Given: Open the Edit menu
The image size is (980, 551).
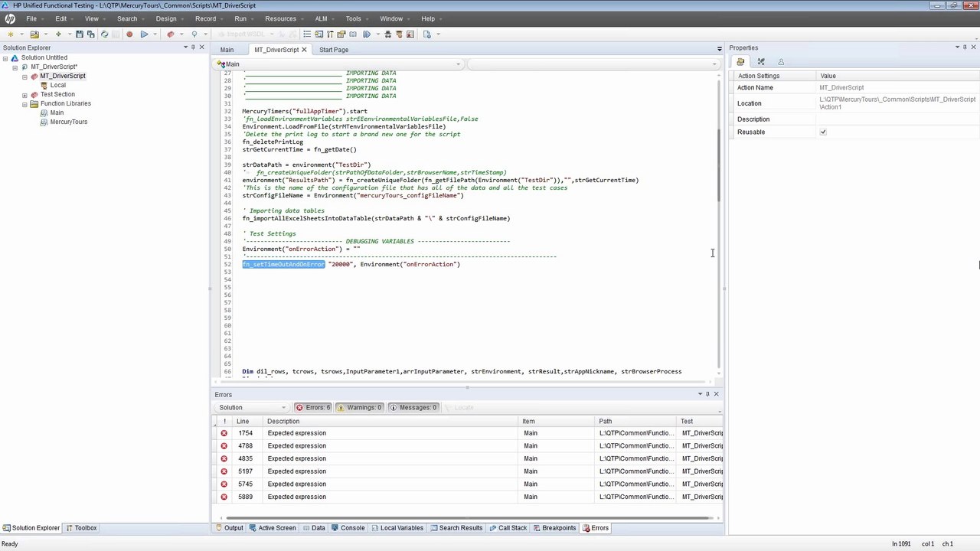Looking at the screenshot, I should [x=60, y=18].
